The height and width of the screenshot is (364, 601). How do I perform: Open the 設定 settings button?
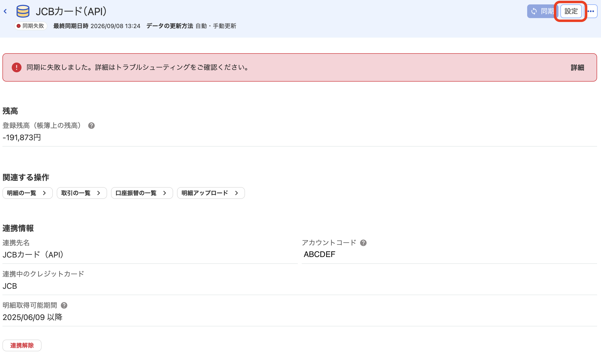pyautogui.click(x=571, y=11)
